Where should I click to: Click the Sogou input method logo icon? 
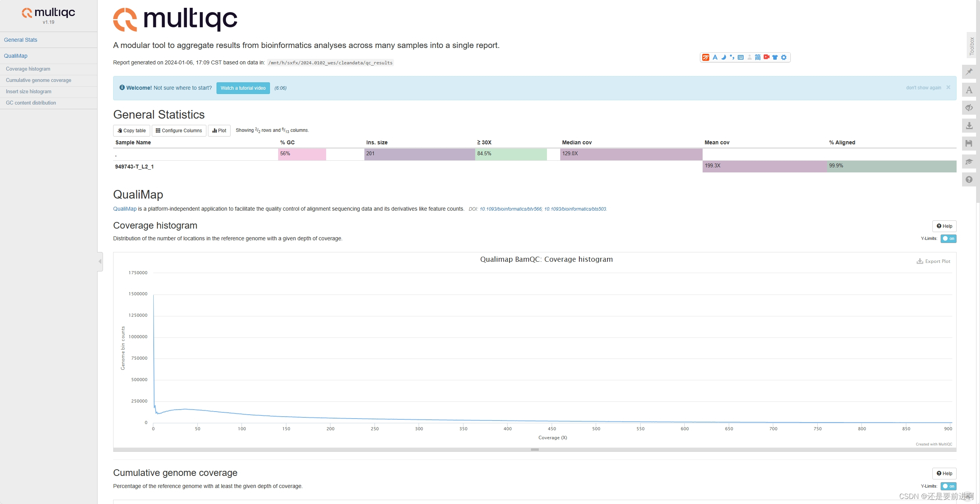[x=706, y=57]
